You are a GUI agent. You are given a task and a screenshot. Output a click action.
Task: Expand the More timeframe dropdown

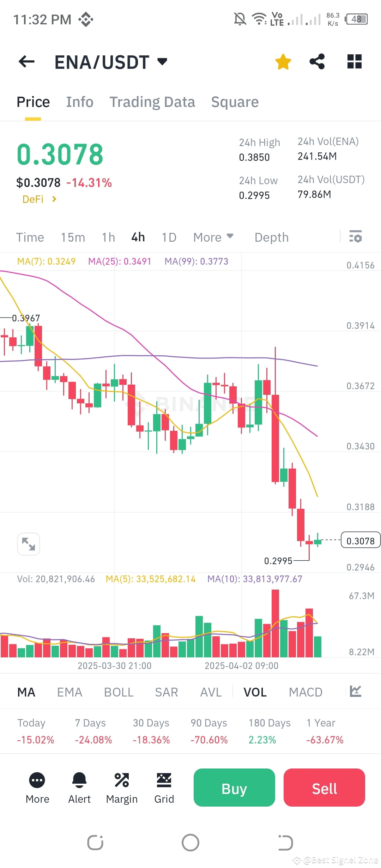point(213,237)
